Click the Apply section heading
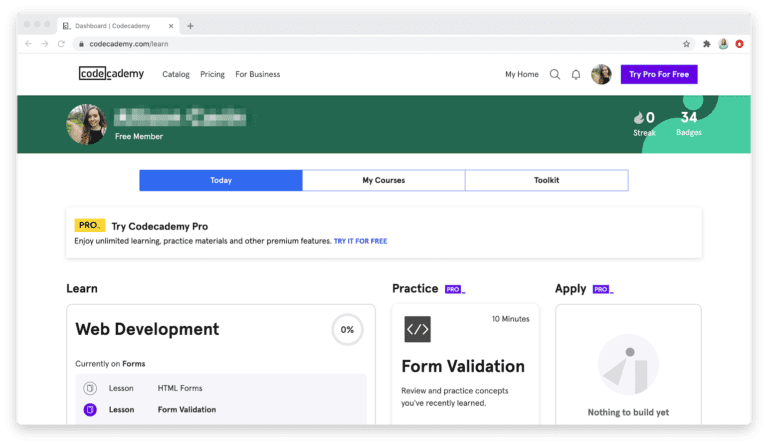The height and width of the screenshot is (446, 768). [x=570, y=289]
